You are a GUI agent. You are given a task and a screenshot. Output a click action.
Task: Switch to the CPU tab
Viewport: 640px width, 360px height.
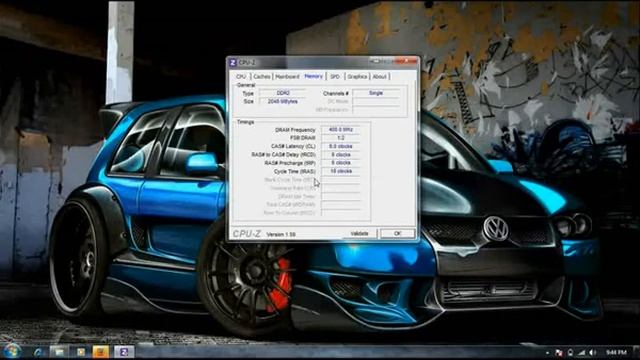(x=241, y=77)
